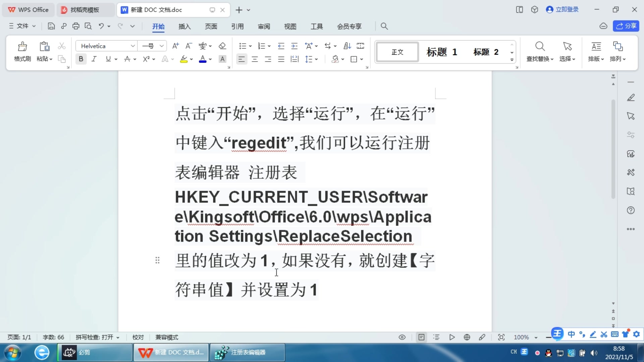The height and width of the screenshot is (362, 644).
Task: Open the Helvetica font name dropdown
Action: click(133, 46)
